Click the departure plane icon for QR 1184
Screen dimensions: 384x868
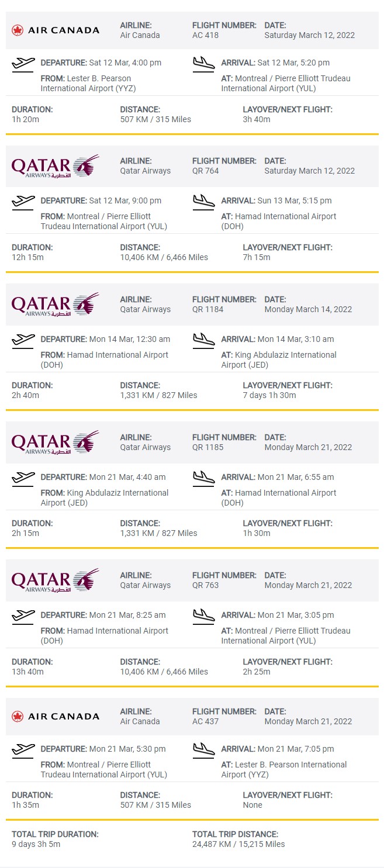click(x=23, y=340)
